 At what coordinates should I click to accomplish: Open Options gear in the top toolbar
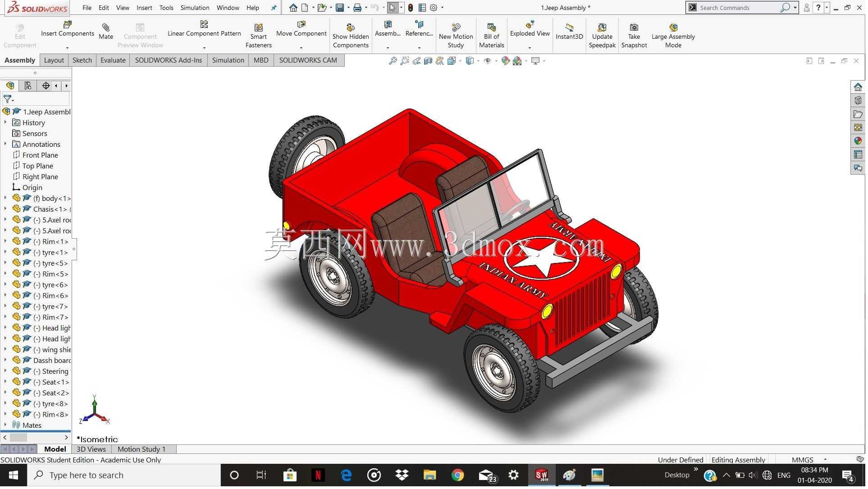point(434,8)
